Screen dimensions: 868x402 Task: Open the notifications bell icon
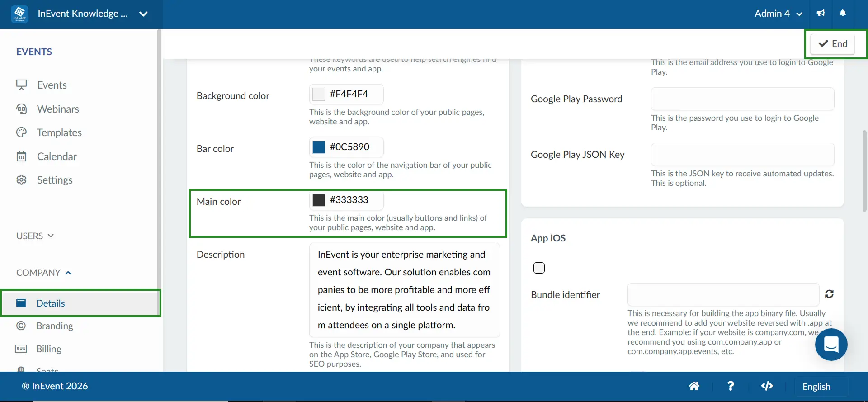843,13
